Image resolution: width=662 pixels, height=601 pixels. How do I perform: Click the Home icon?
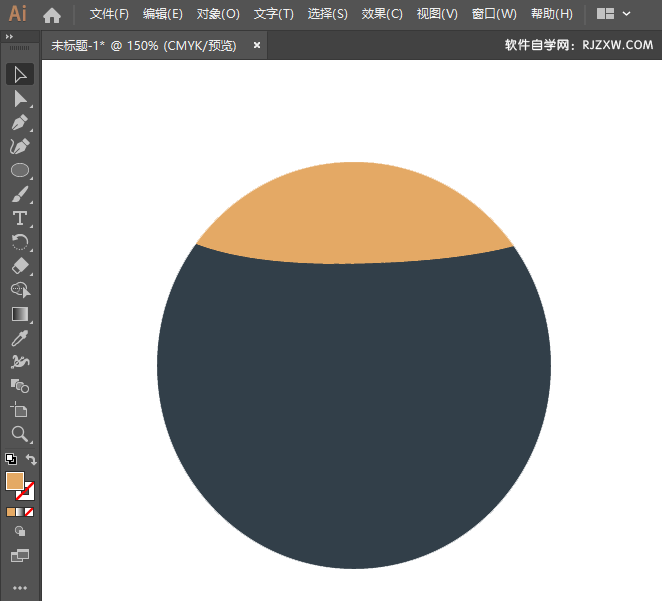(52, 15)
